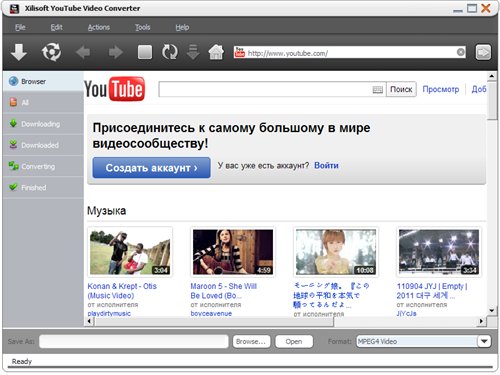Click the Convert circular arrows icon

click(51, 52)
